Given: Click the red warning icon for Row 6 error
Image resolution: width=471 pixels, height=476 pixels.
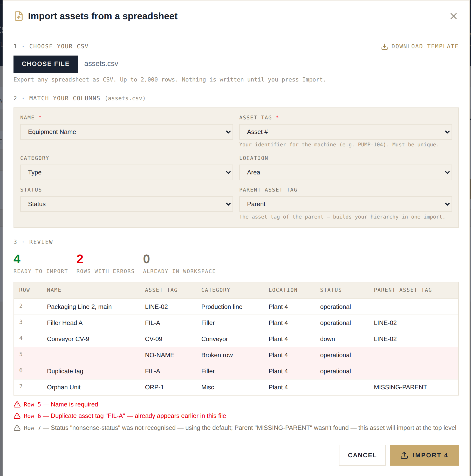Looking at the screenshot, I should point(17,416).
